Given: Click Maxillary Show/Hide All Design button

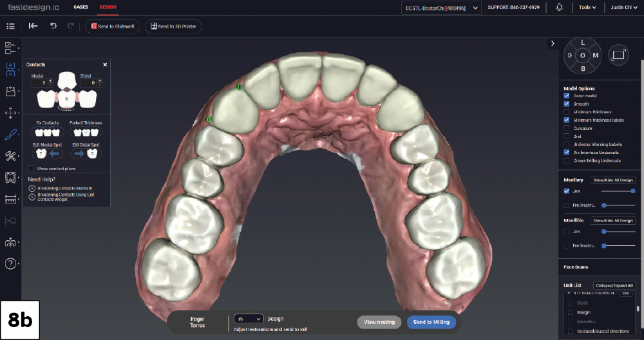Looking at the screenshot, I should coord(613,180).
